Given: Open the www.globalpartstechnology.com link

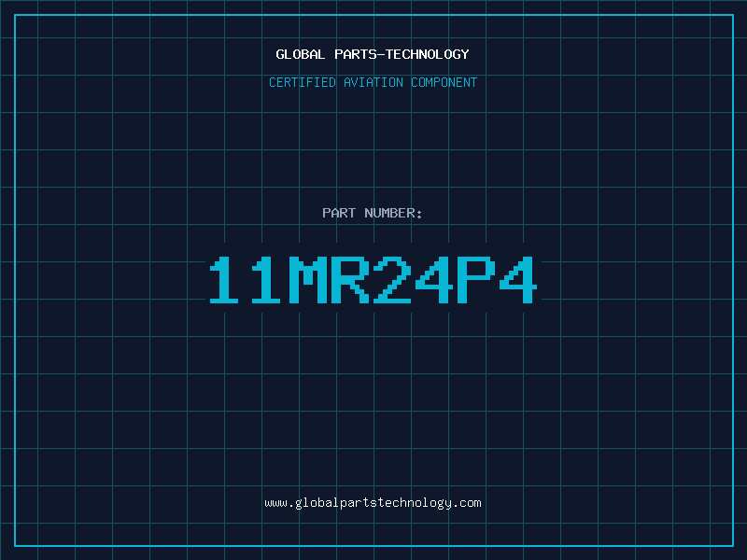Looking at the screenshot, I should pyautogui.click(x=373, y=503).
